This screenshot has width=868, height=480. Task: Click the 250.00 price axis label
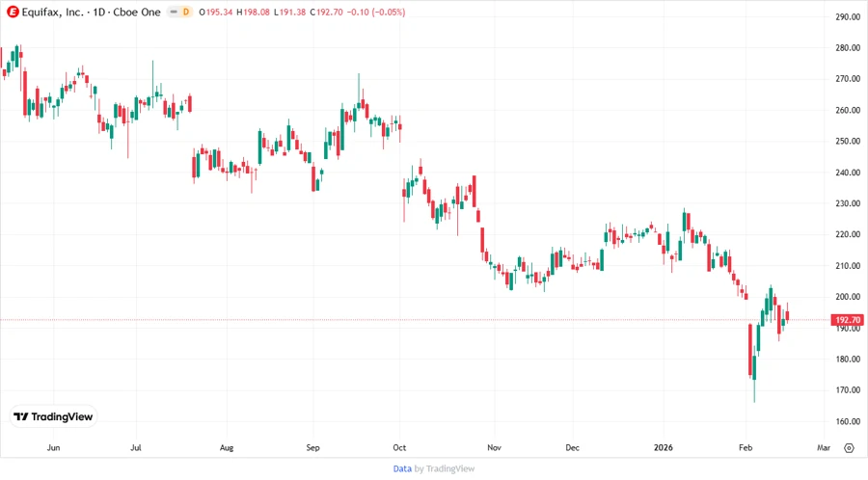(848, 141)
